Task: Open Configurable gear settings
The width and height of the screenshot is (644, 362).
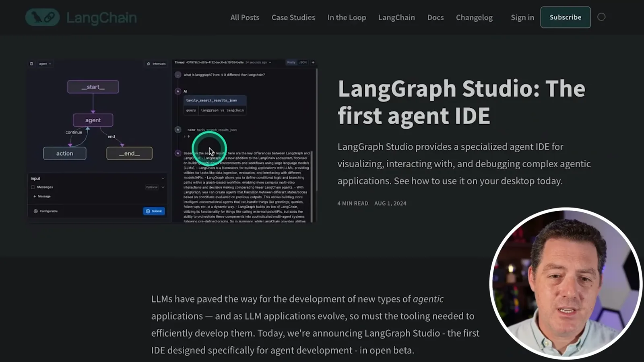Action: click(45, 211)
